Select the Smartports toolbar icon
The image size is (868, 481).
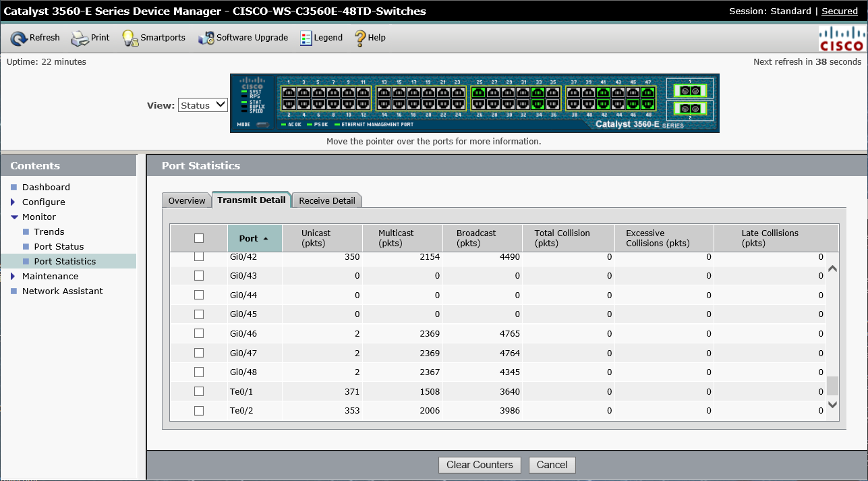click(x=153, y=38)
